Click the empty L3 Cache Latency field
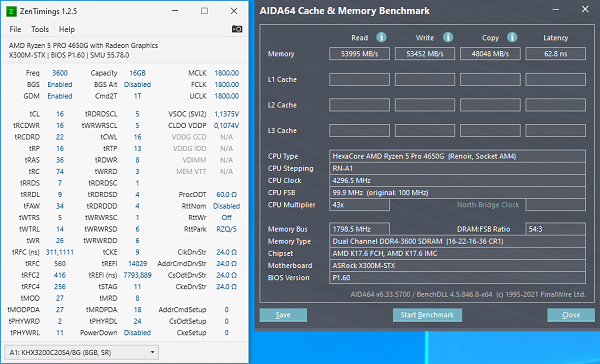 click(x=556, y=131)
